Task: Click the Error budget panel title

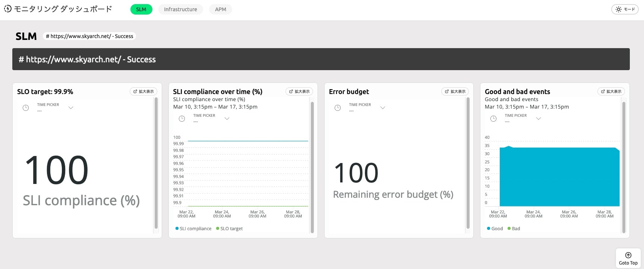Action: click(x=349, y=91)
